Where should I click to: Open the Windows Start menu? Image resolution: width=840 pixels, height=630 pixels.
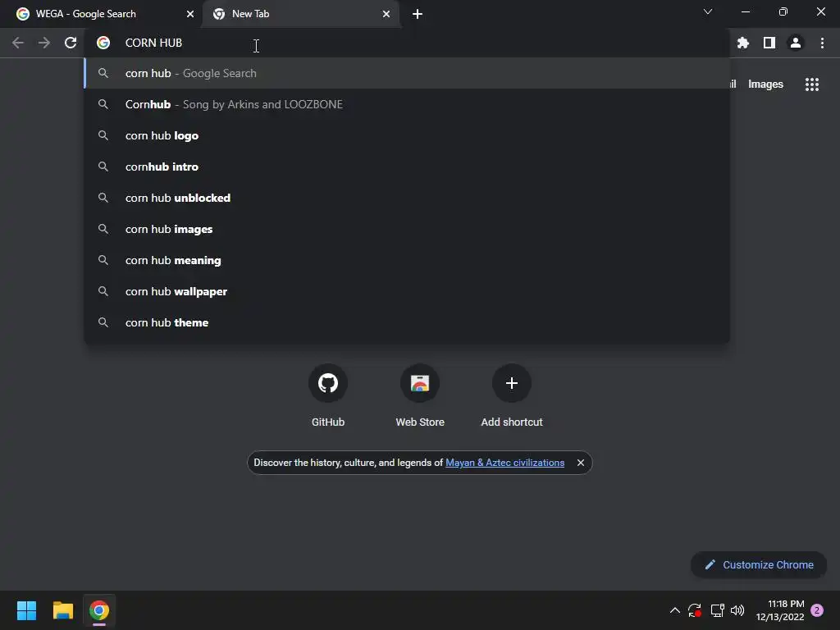[26, 610]
